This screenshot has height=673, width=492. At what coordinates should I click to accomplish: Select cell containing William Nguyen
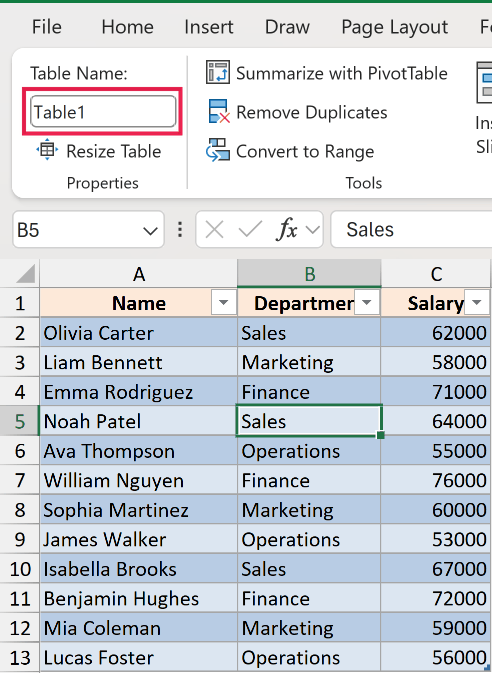[138, 480]
